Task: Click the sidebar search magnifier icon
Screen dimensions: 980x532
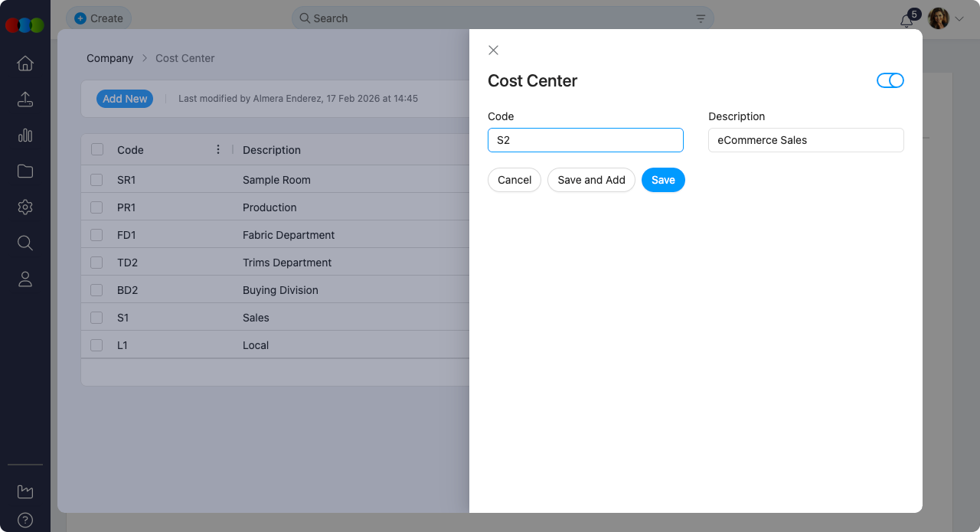Action: 25,243
